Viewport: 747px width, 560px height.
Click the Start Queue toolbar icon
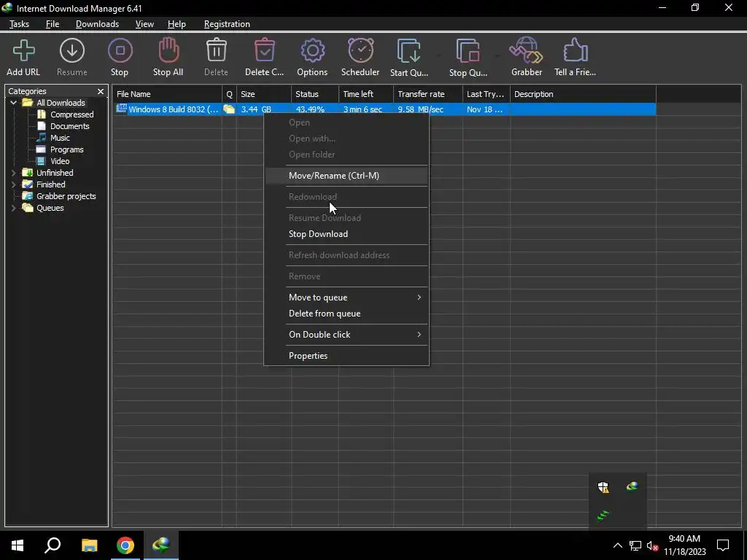[409, 51]
